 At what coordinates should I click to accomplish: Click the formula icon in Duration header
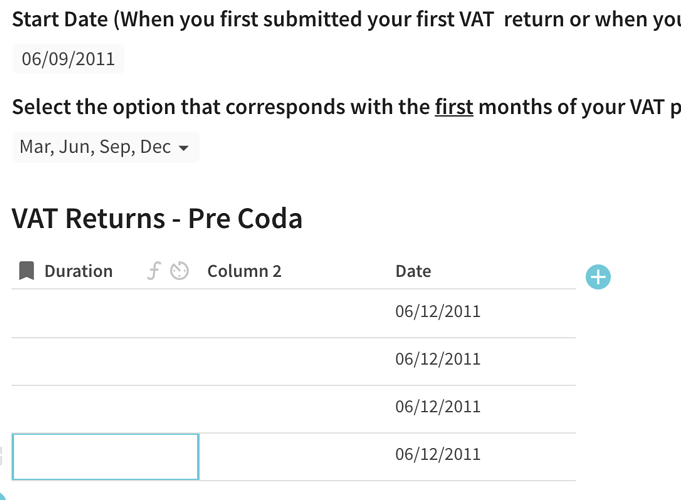click(x=153, y=271)
